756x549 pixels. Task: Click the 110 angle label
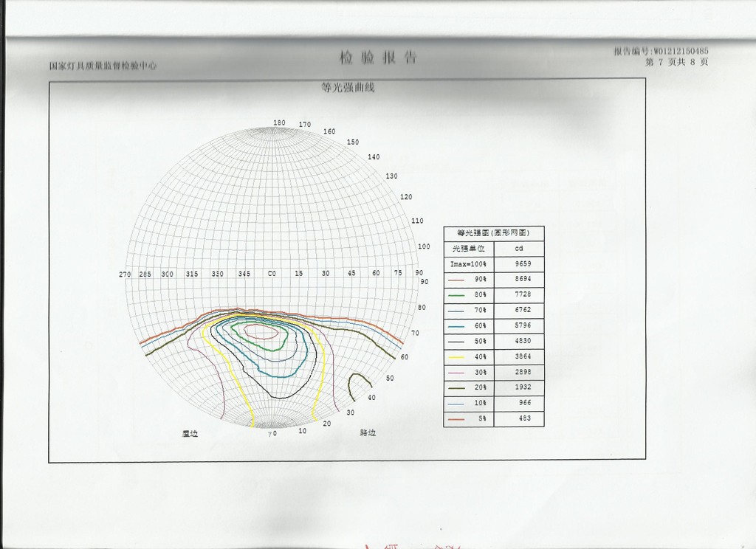pos(417,221)
